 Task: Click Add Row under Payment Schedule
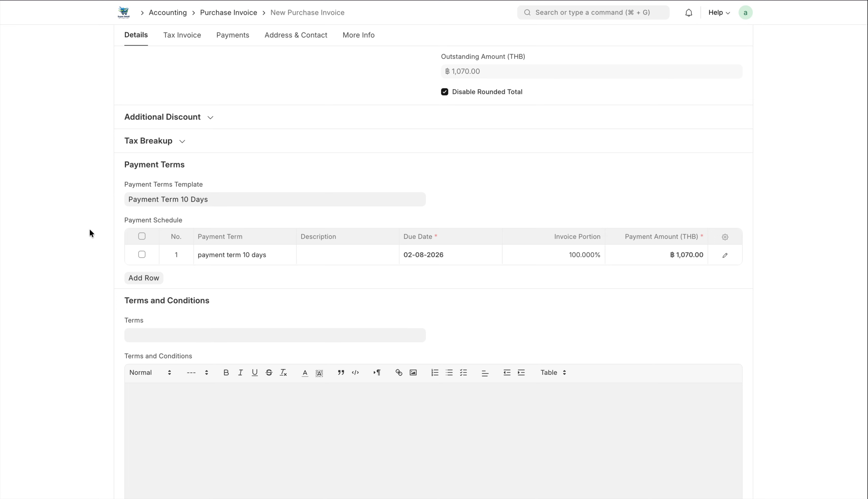pos(144,278)
